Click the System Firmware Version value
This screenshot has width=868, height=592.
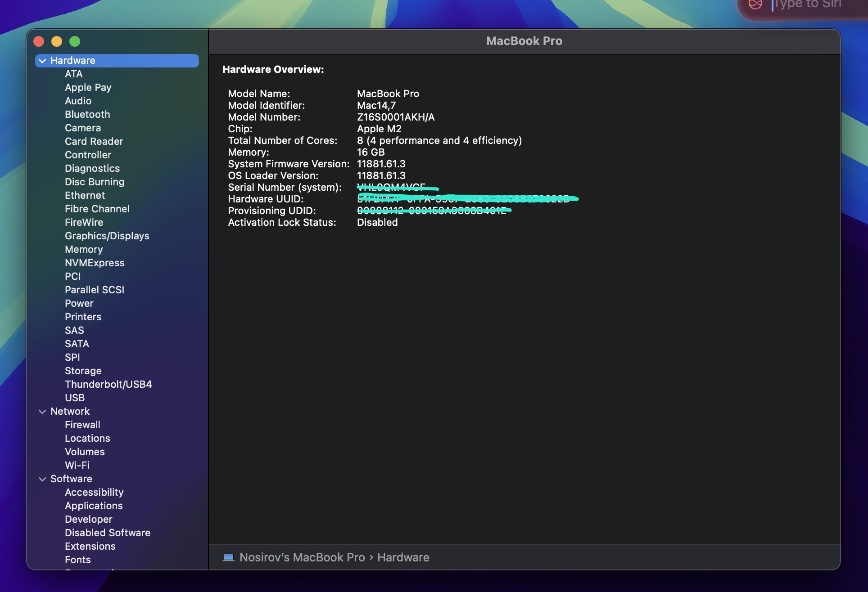[381, 164]
